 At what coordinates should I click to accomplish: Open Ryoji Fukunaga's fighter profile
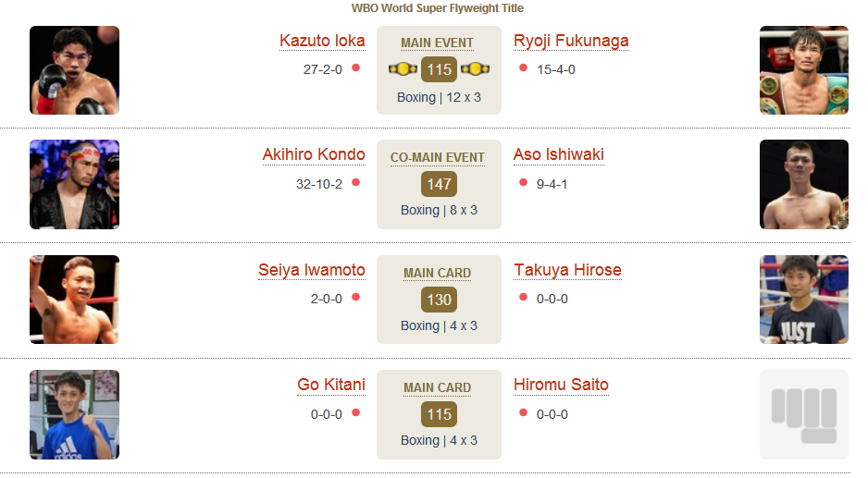571,41
